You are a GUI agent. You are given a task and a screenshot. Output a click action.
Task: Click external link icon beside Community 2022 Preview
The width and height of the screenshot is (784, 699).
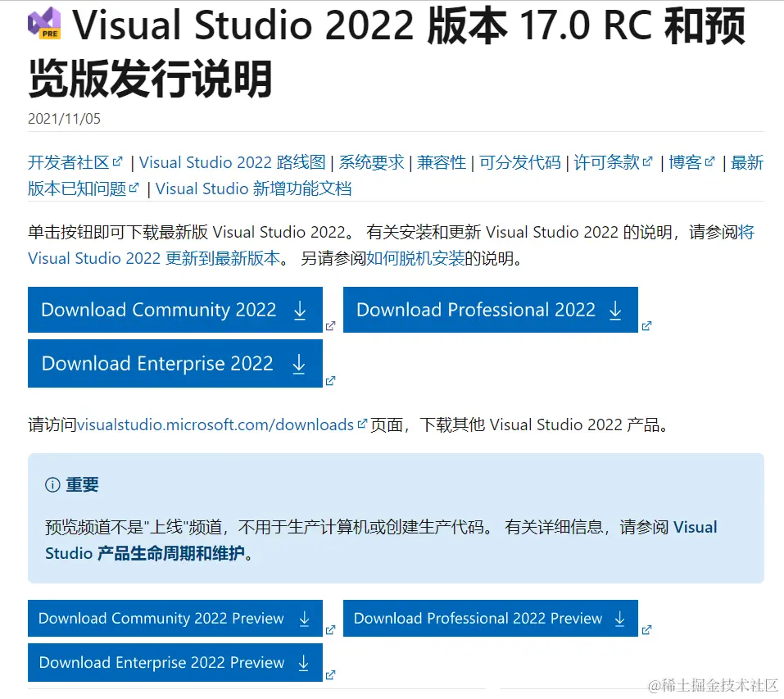point(330,630)
